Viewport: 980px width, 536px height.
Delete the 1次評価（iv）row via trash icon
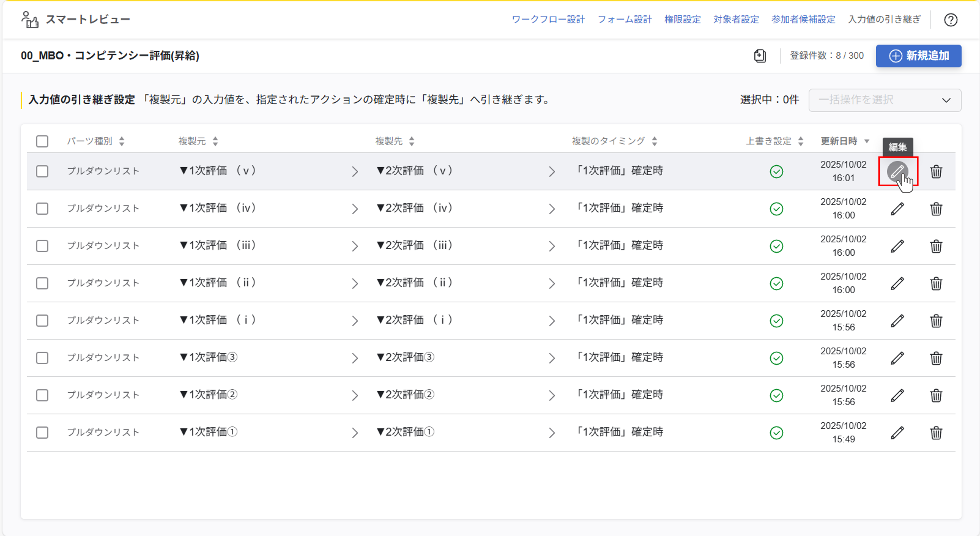936,209
